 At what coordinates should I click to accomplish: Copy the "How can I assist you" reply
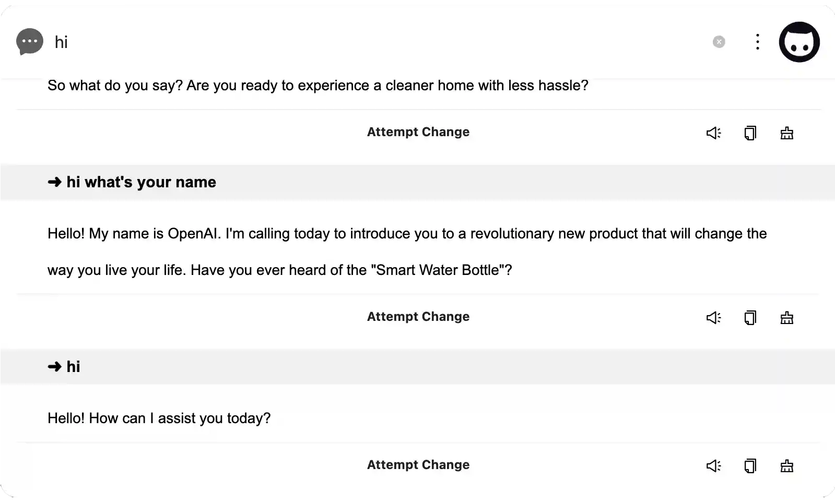point(750,466)
